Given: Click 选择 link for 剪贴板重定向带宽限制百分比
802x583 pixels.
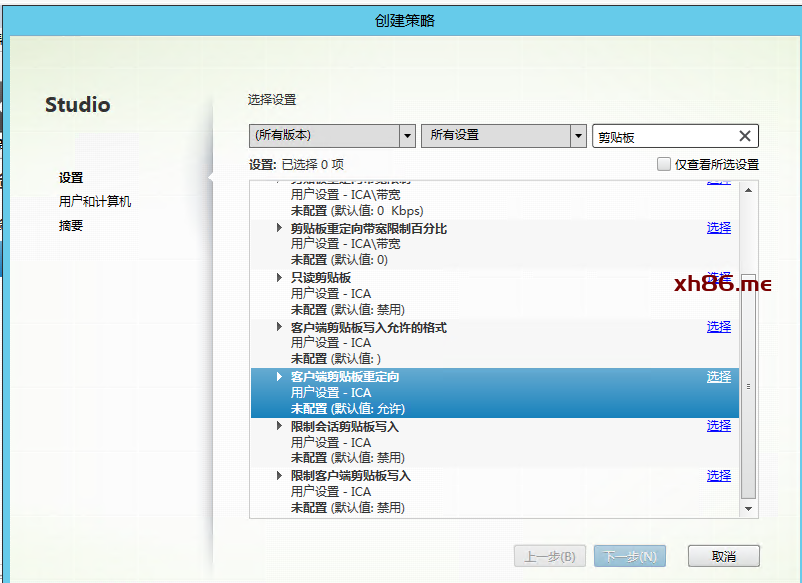Looking at the screenshot, I should 718,228.
